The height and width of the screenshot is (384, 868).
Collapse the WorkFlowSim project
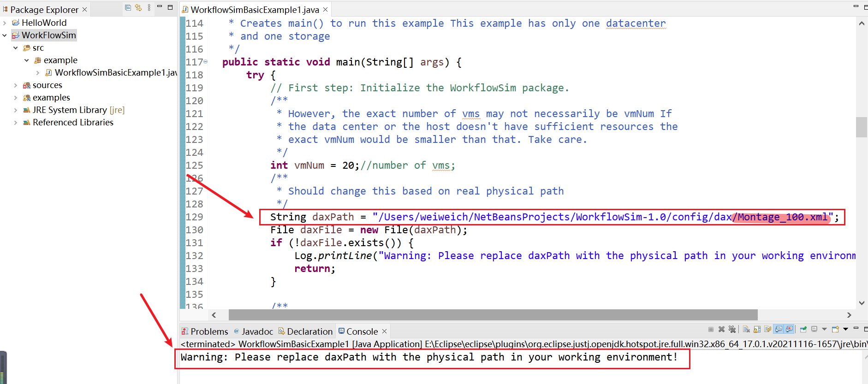tap(5, 35)
